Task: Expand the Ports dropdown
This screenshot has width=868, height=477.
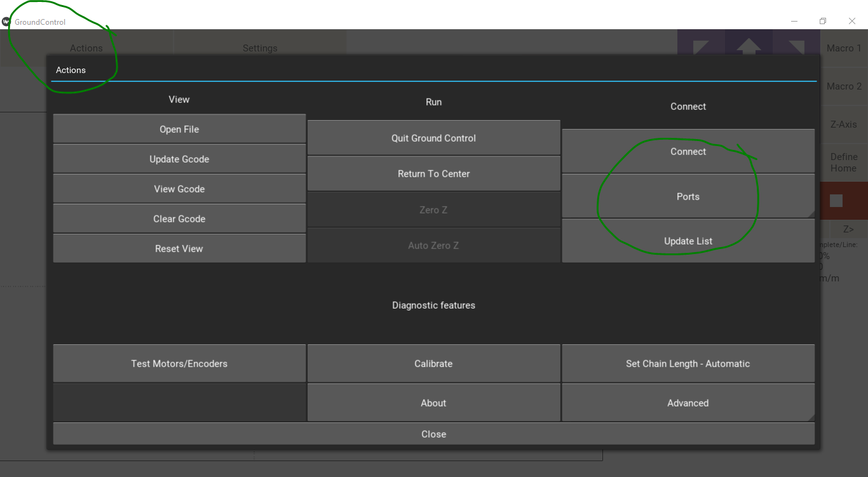Action: [688, 196]
